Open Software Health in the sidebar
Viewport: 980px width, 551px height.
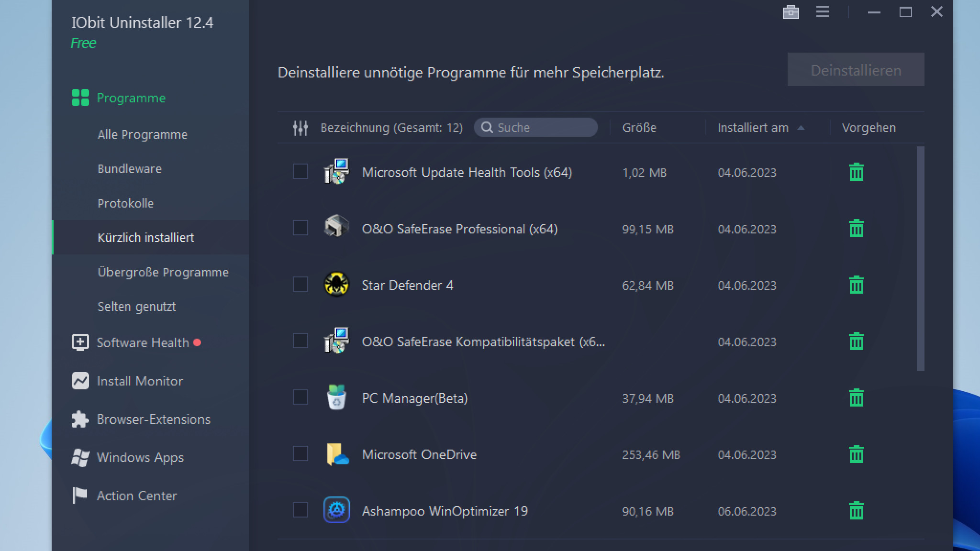(143, 342)
